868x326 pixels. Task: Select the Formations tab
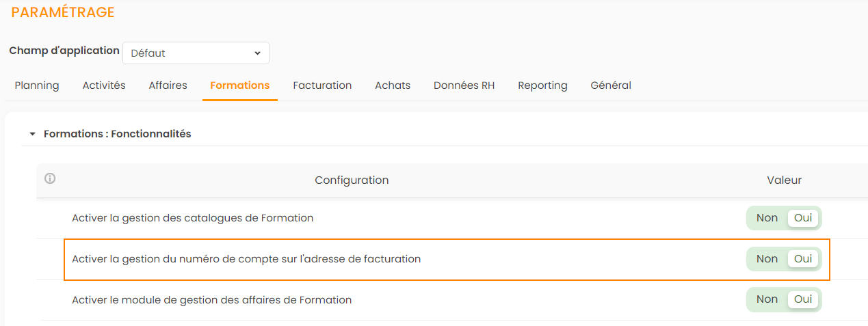coord(239,85)
